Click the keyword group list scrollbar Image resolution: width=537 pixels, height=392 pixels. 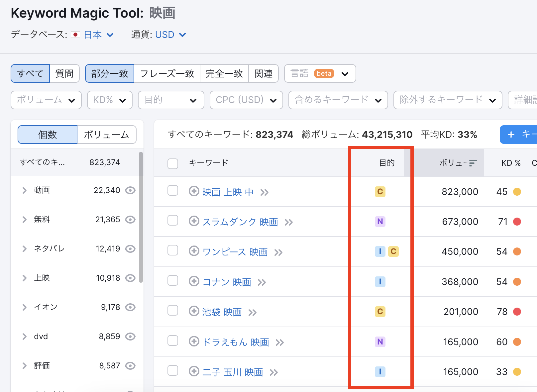coord(141,216)
